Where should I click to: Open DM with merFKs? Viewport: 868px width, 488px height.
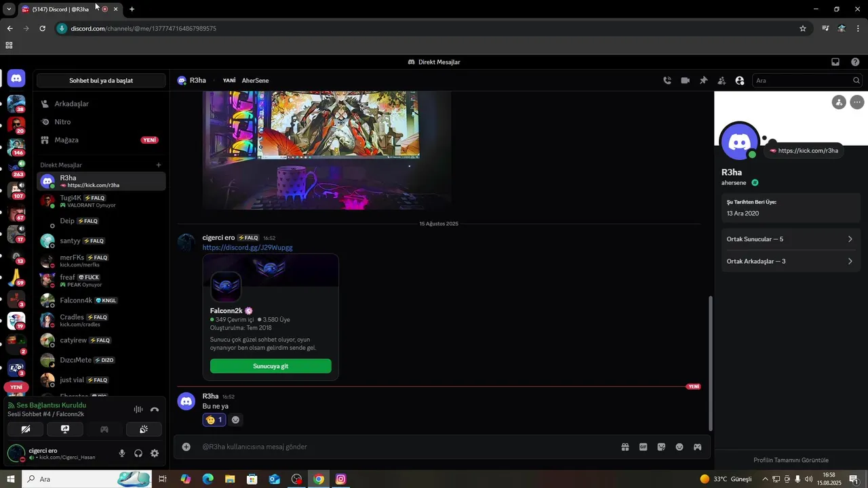pos(101,261)
